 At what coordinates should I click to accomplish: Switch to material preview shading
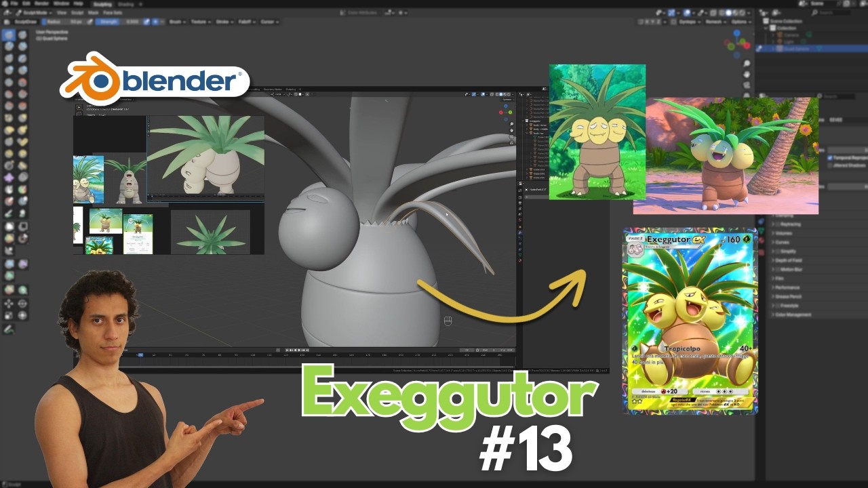pyautogui.click(x=735, y=13)
